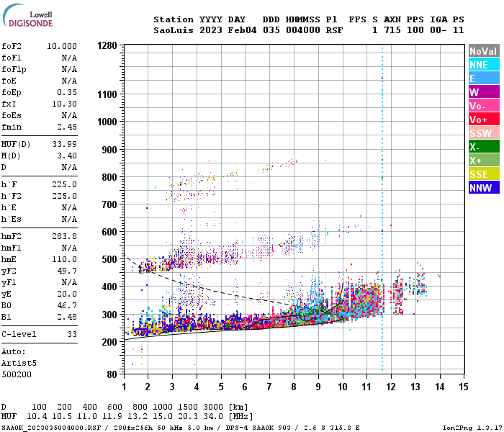504x432 pixels.
Task: Click the frequency axis label 15
Action: click(x=464, y=387)
